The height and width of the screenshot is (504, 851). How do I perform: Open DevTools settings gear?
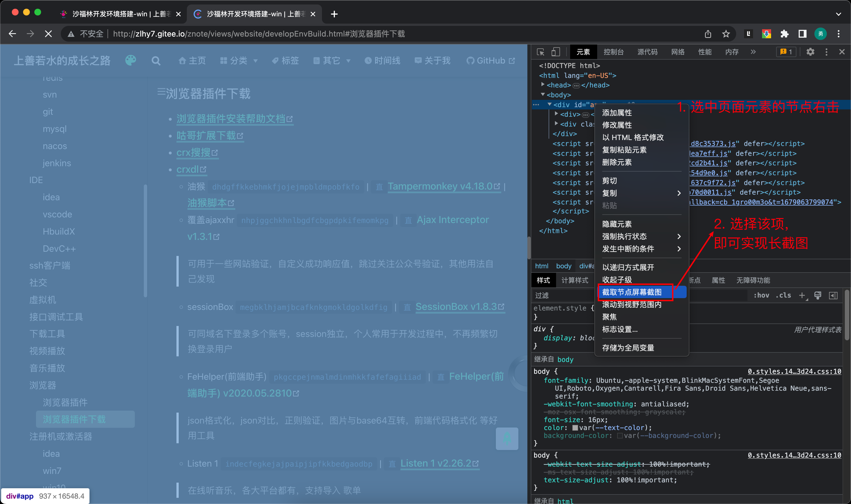click(x=810, y=52)
